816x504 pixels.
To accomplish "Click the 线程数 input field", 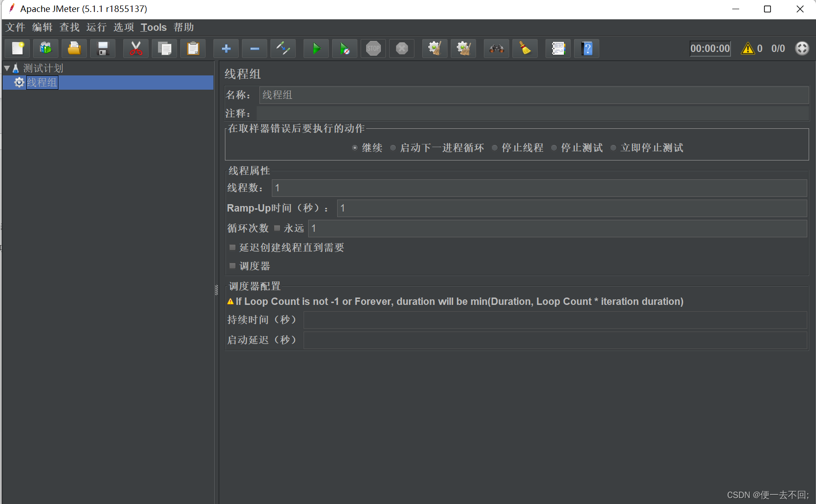I will 540,188.
